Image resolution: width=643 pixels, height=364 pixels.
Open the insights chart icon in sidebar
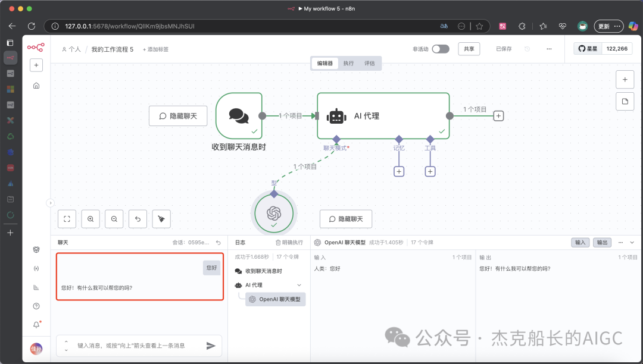36,287
